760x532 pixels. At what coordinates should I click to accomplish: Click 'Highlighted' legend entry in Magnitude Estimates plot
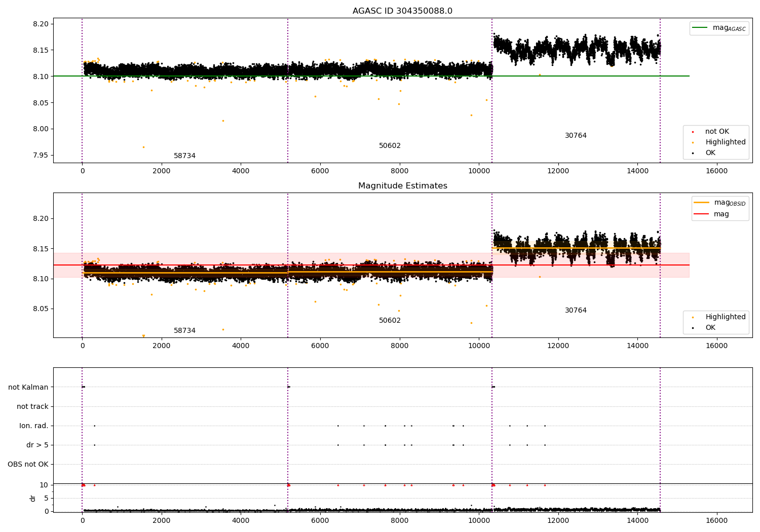point(718,317)
